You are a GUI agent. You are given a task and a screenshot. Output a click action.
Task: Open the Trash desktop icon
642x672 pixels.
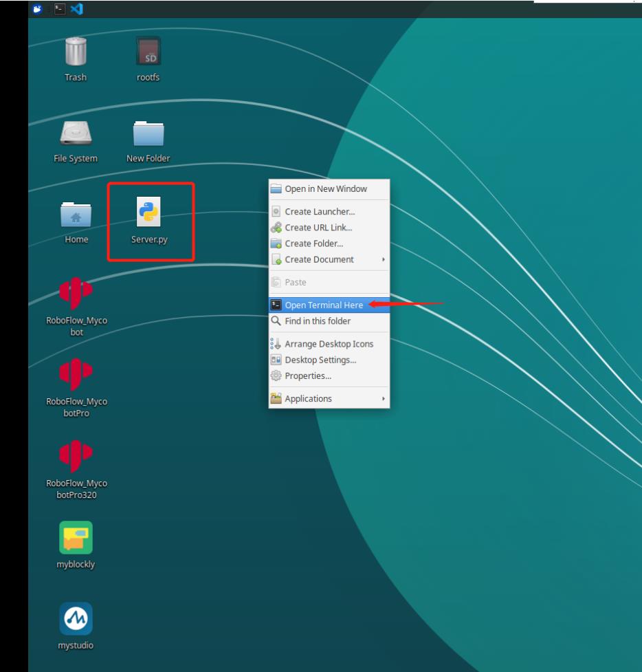click(x=76, y=52)
